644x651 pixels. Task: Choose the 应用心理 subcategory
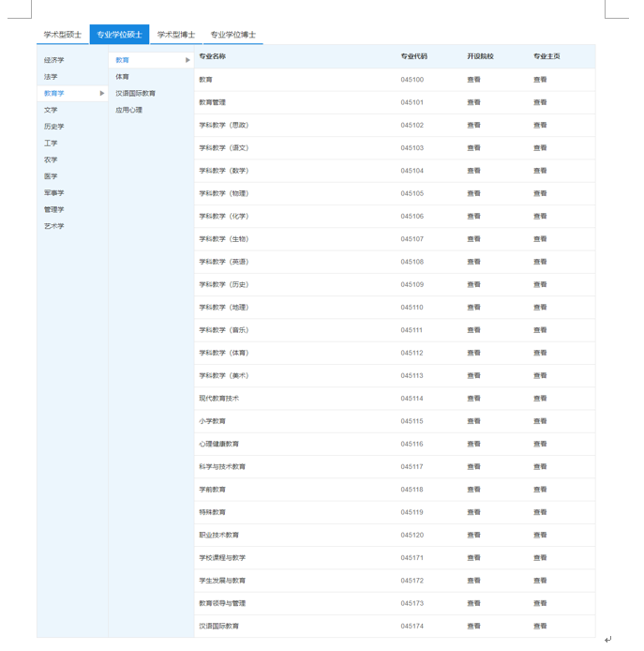129,110
